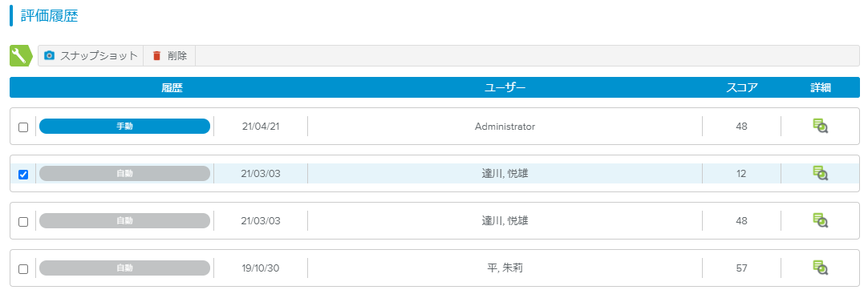Click the red trash icon for 削除
Screen dimensions: 868x294
pos(156,55)
